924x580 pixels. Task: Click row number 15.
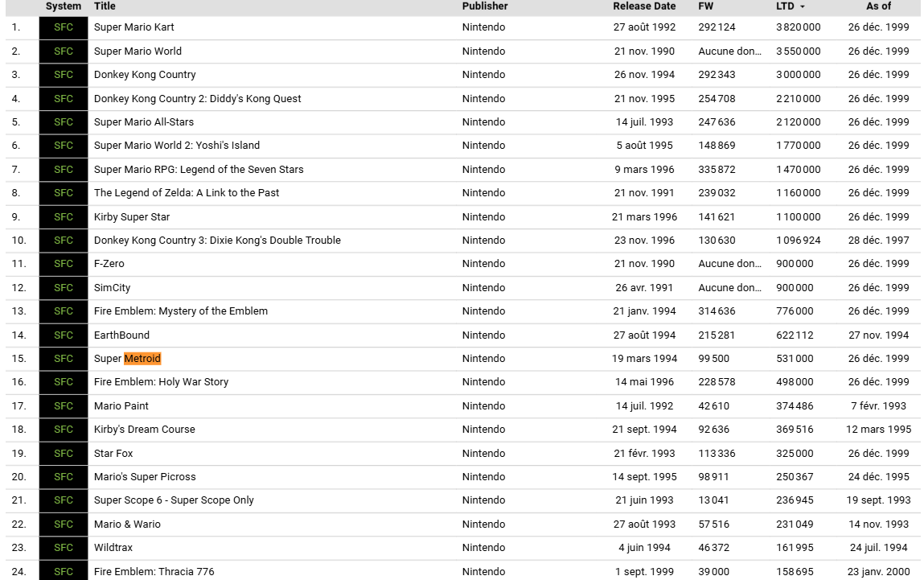[x=18, y=358]
